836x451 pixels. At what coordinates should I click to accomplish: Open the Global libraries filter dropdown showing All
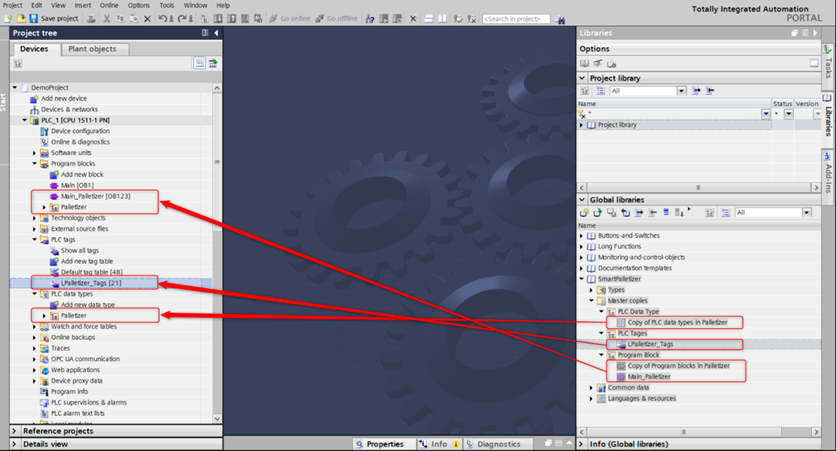(807, 213)
